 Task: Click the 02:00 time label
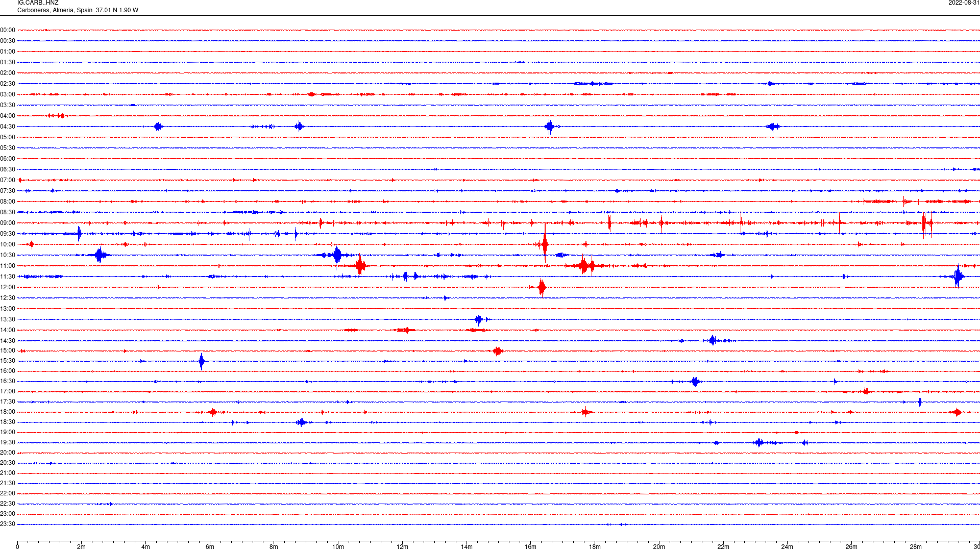coord(8,73)
